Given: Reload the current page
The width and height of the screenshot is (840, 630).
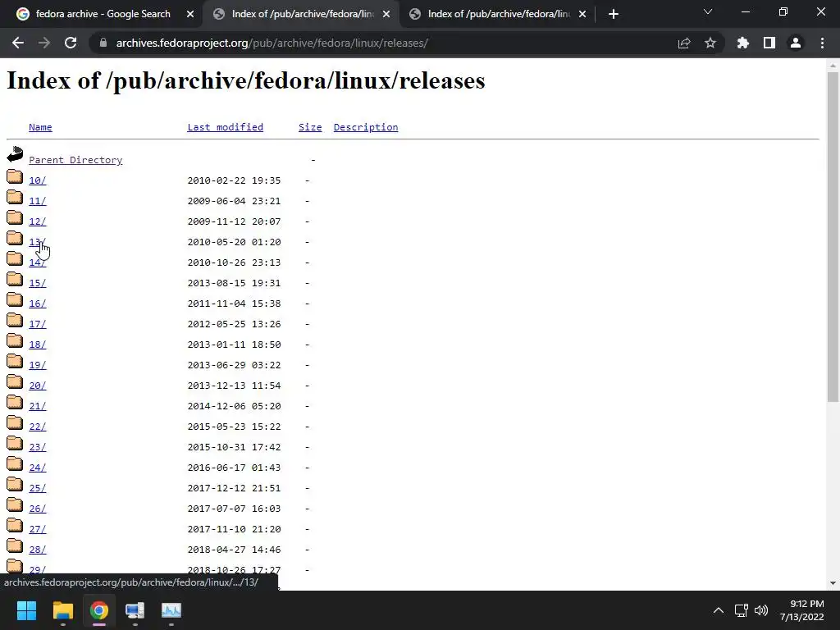Looking at the screenshot, I should [71, 43].
